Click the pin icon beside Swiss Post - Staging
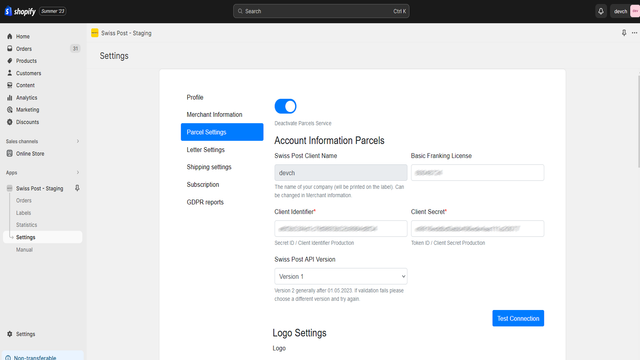The width and height of the screenshot is (640, 360). 77,188
